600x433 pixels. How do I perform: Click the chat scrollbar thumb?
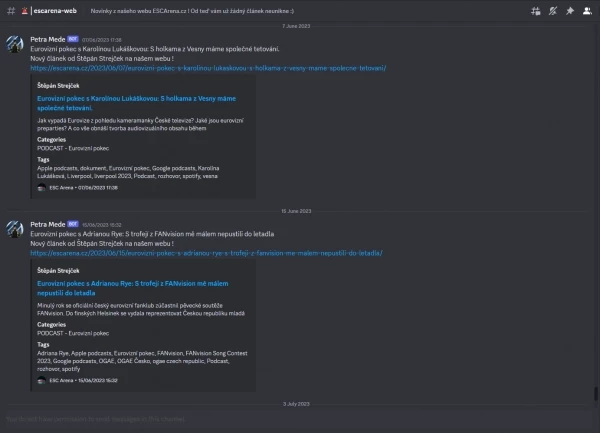point(596,394)
